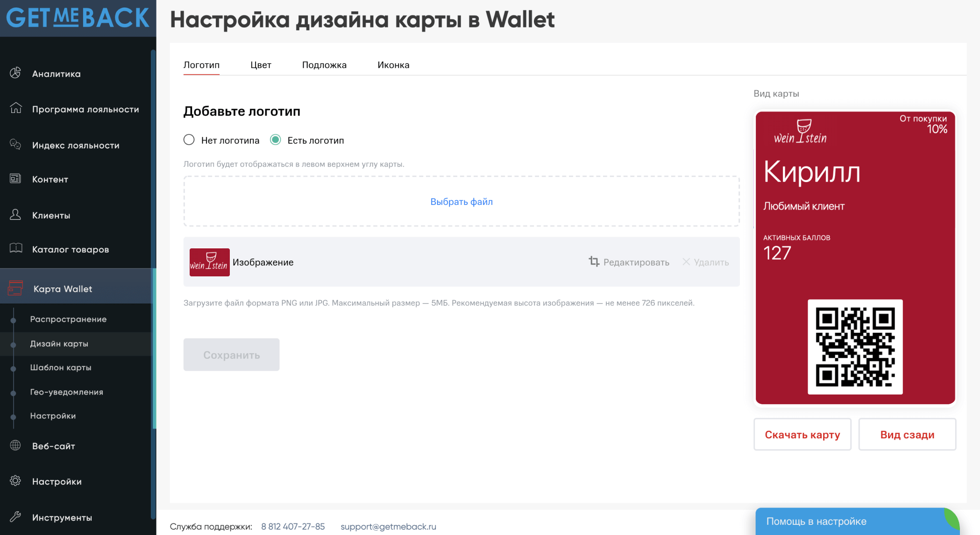Click the crop icon beside Редактировать
980x535 pixels.
594,261
